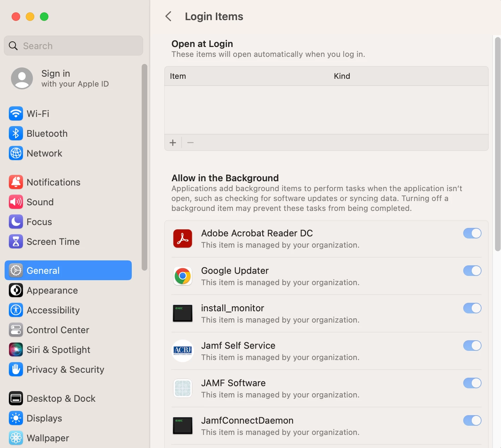Click the yellow minimize window button
501x448 pixels.
(x=30, y=17)
